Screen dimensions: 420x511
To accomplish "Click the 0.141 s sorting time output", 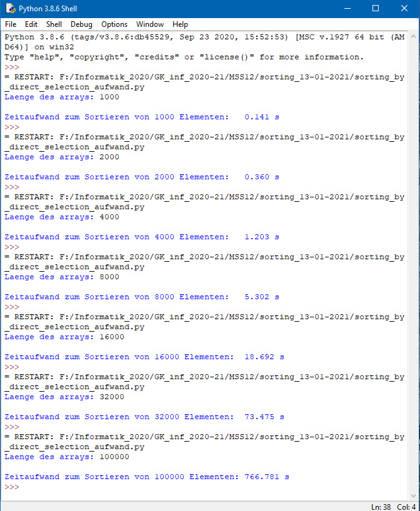I will 262,117.
